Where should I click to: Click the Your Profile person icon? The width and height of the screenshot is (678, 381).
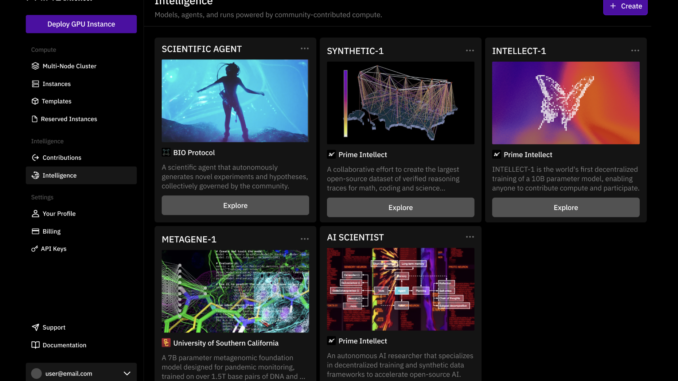[x=35, y=214]
